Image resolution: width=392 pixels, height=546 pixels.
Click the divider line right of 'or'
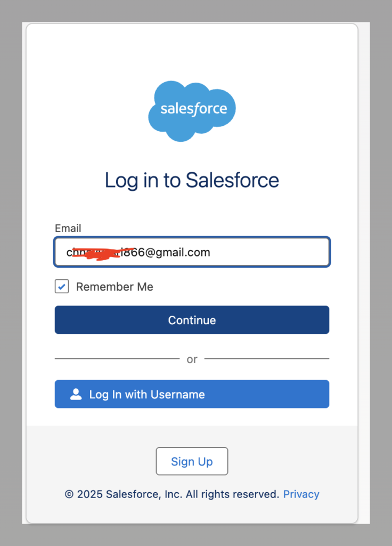pos(266,359)
